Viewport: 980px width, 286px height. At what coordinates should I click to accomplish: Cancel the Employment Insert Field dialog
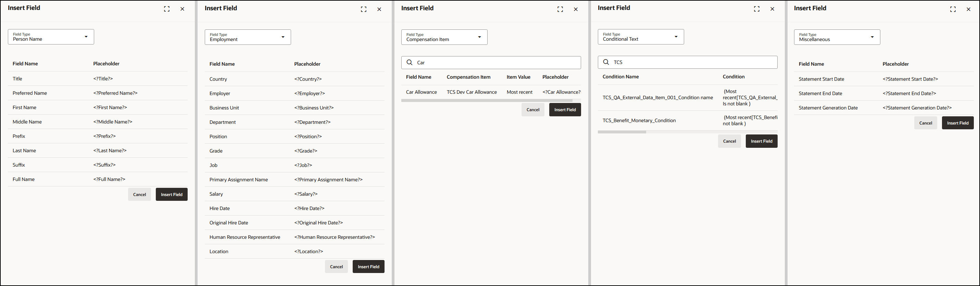click(x=336, y=266)
